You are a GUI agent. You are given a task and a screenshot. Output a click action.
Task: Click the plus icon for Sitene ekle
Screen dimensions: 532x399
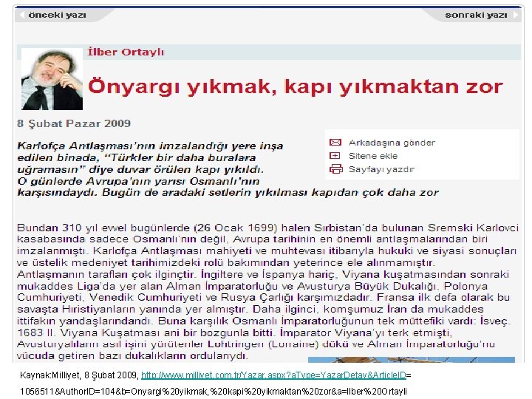(x=335, y=155)
